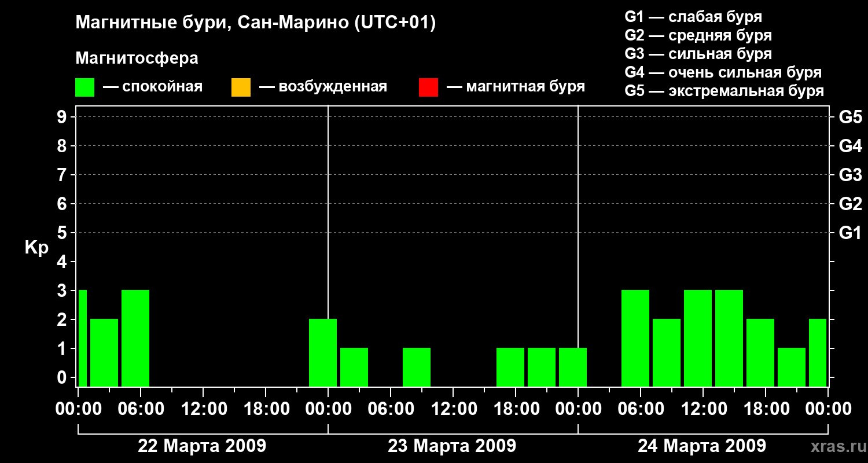
Task: Click the Kp 1 bar just after 00:00 23 Марта
Action: point(354,367)
